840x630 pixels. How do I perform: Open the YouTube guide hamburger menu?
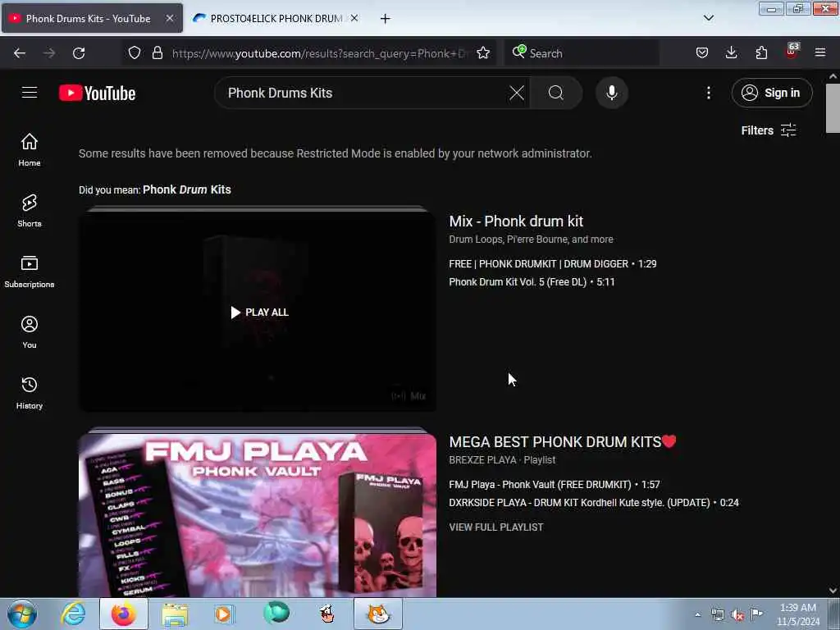(x=30, y=93)
